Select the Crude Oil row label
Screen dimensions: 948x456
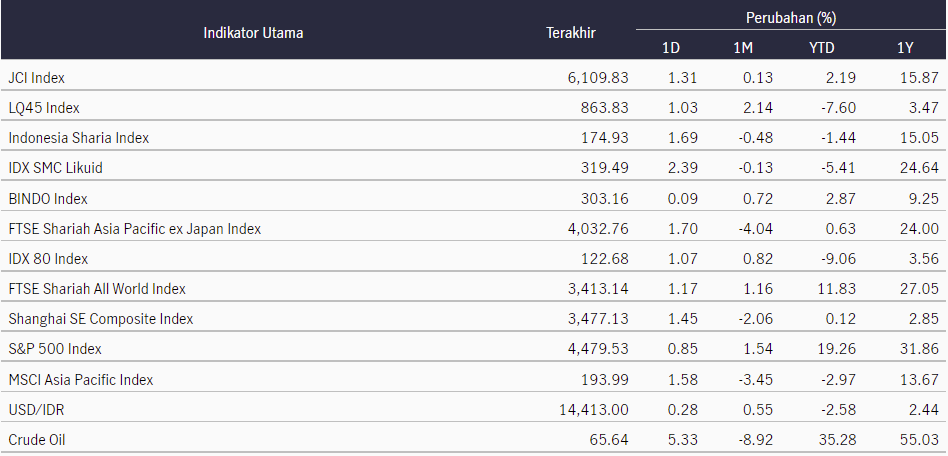37,440
